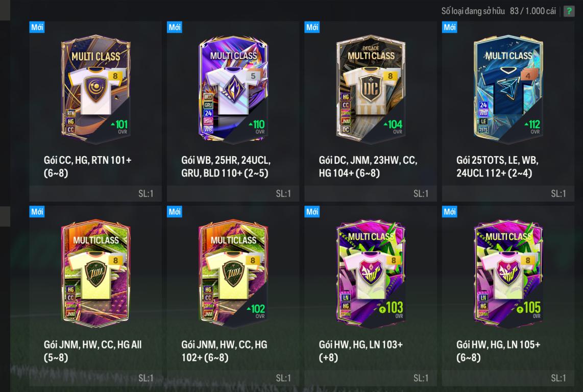This screenshot has height=392, width=583.
Task: Click Gói 25TOTS, LE, WB, 24UCL 112+ title
Action: point(497,166)
